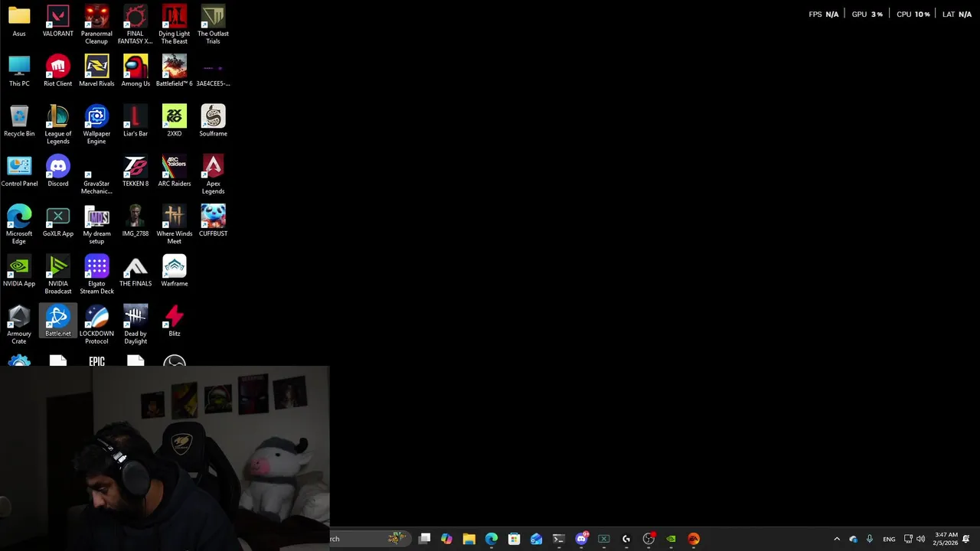The height and width of the screenshot is (551, 980).
Task: Select the Among Us icon
Action: tap(136, 71)
